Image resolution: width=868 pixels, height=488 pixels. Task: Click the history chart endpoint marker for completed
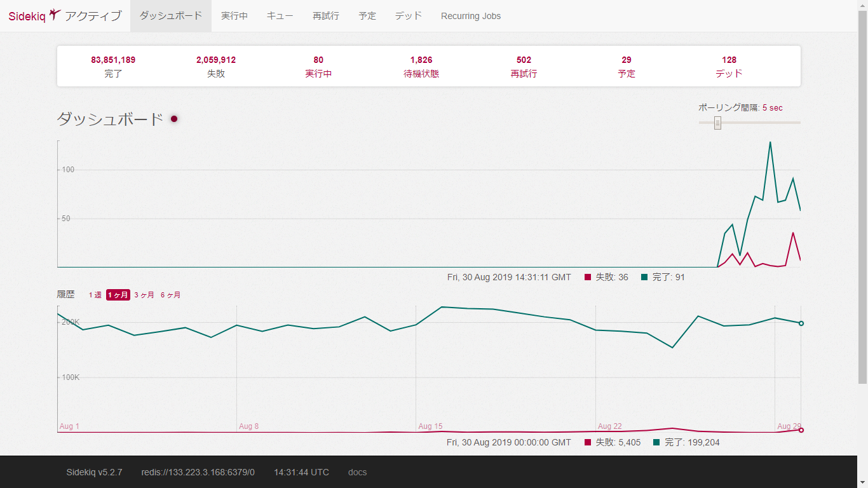[801, 323]
